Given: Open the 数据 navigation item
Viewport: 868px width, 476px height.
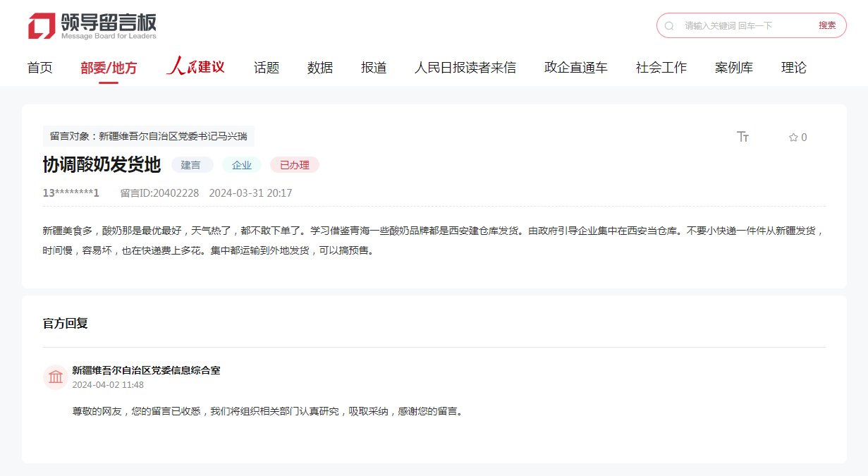Looking at the screenshot, I should (x=320, y=68).
